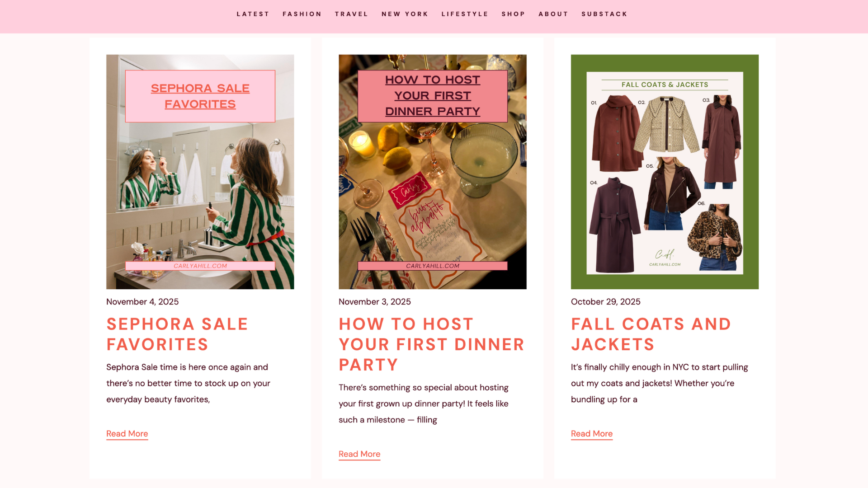
Task: Open the Travel menu link
Action: tap(351, 14)
